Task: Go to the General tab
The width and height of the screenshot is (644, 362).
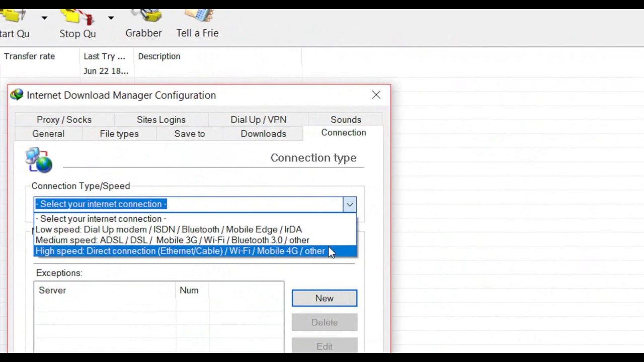Action: click(x=48, y=134)
